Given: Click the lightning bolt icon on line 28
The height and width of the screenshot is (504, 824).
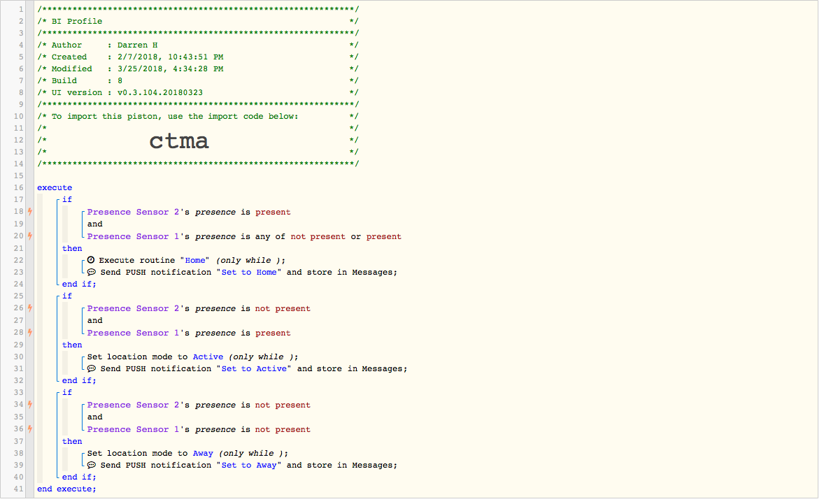Looking at the screenshot, I should [30, 332].
